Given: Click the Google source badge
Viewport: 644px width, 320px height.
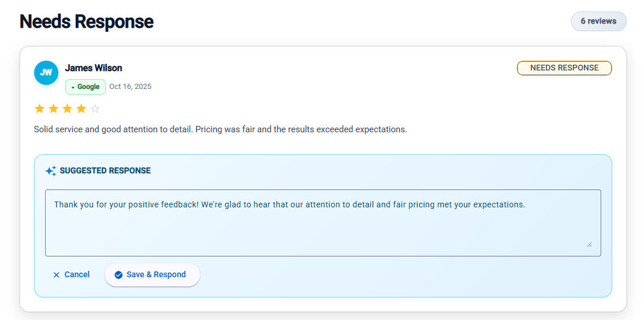Looking at the screenshot, I should (x=86, y=87).
